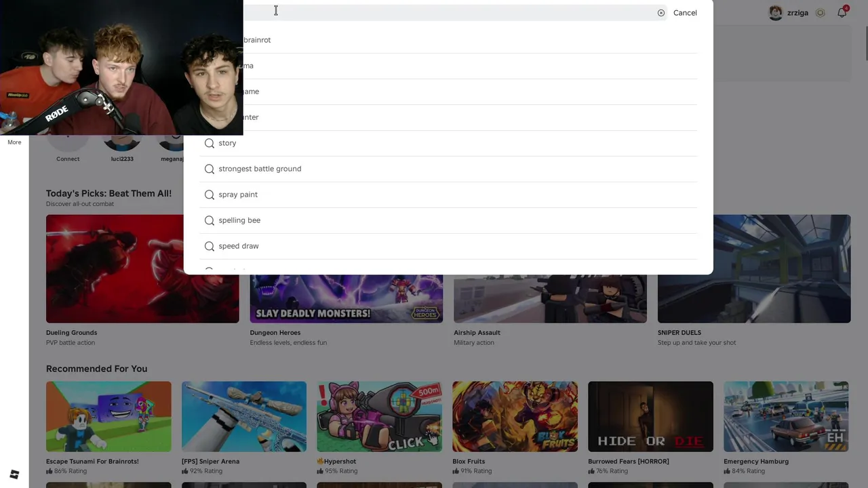Click the Dungeon Heroes title text
Screen dimensions: 868x488
tap(275, 333)
